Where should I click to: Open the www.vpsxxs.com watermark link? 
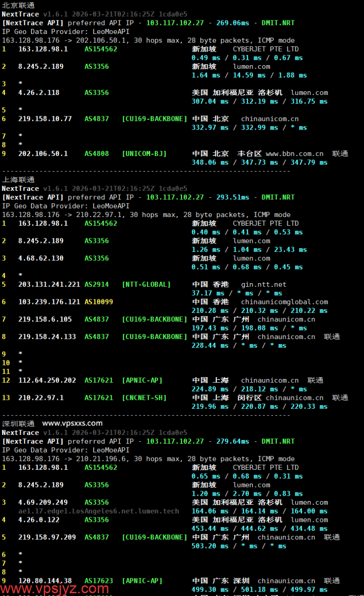pos(72,423)
